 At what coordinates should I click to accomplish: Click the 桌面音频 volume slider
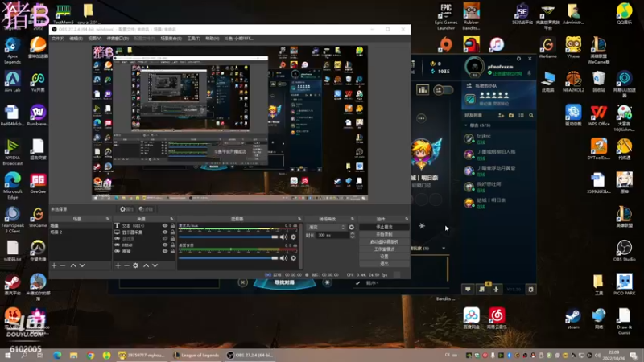pyautogui.click(x=229, y=258)
